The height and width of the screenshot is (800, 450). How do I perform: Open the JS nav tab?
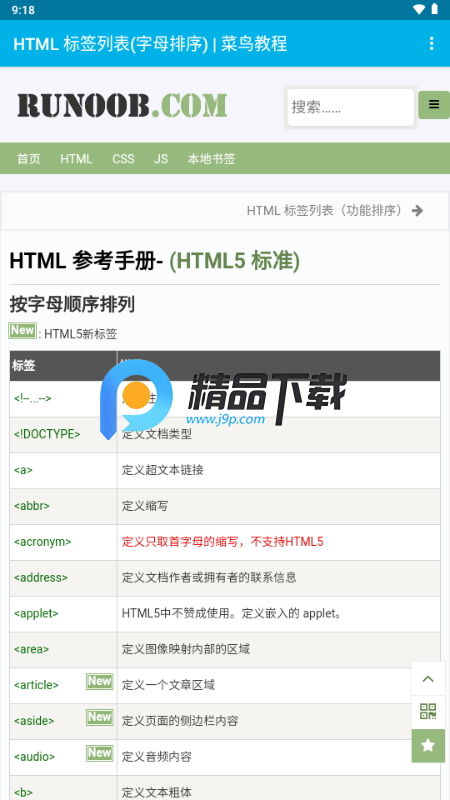click(161, 159)
